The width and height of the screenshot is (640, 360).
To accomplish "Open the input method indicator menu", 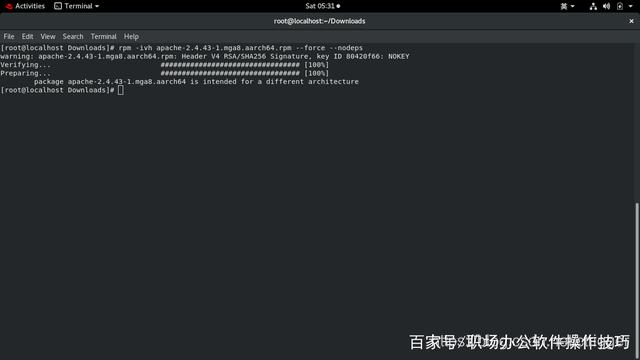I will 567,6.
